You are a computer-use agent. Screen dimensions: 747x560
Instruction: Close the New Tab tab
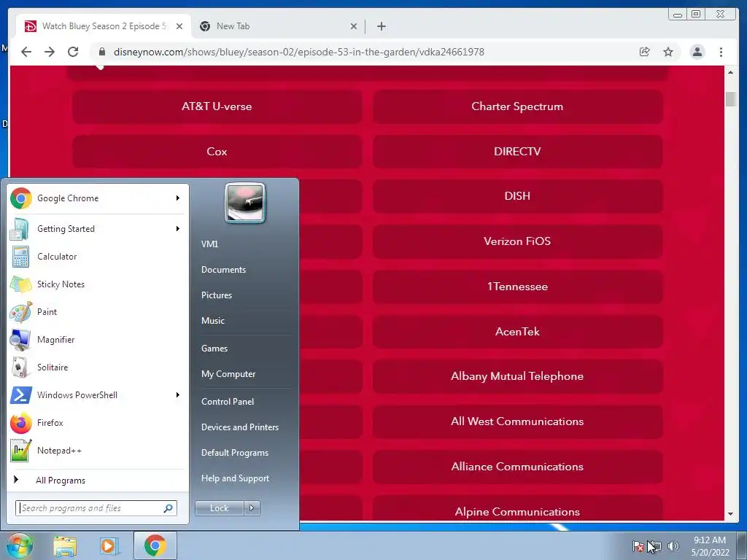pyautogui.click(x=354, y=26)
